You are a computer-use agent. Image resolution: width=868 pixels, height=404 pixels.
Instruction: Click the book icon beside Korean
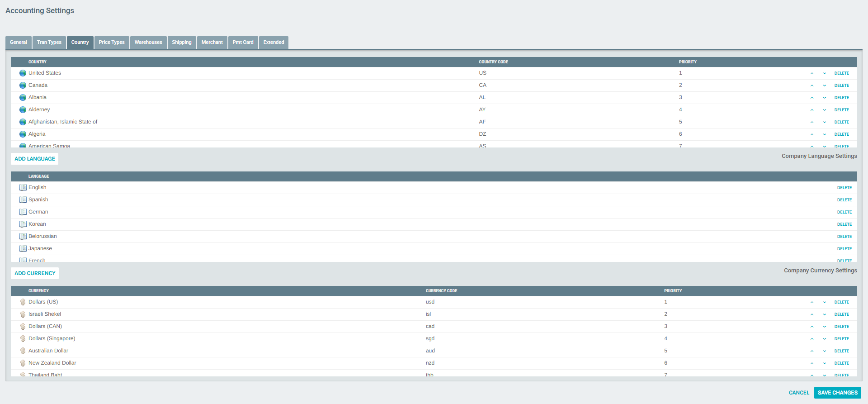coord(23,224)
